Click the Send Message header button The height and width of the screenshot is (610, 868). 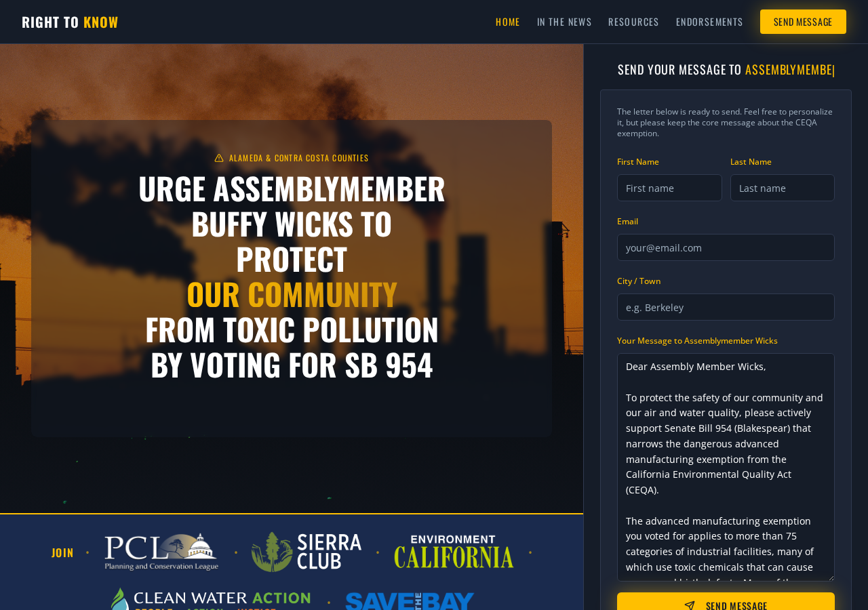pyautogui.click(x=803, y=22)
